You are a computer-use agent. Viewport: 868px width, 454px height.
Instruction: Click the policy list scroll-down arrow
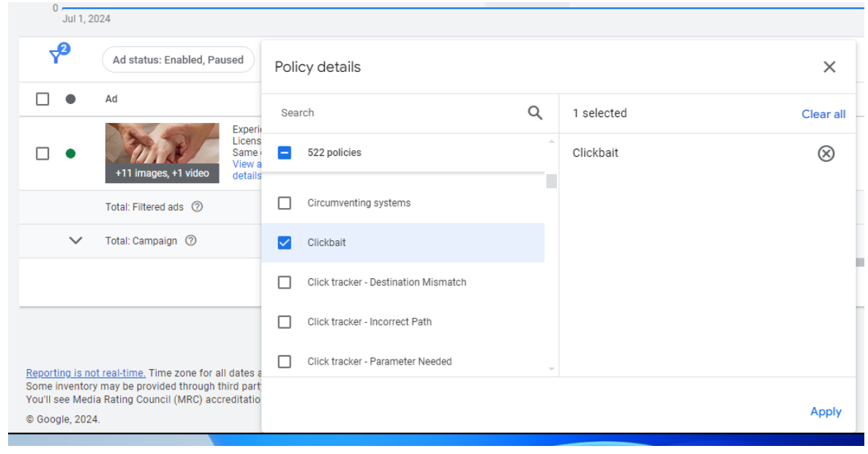tap(551, 369)
